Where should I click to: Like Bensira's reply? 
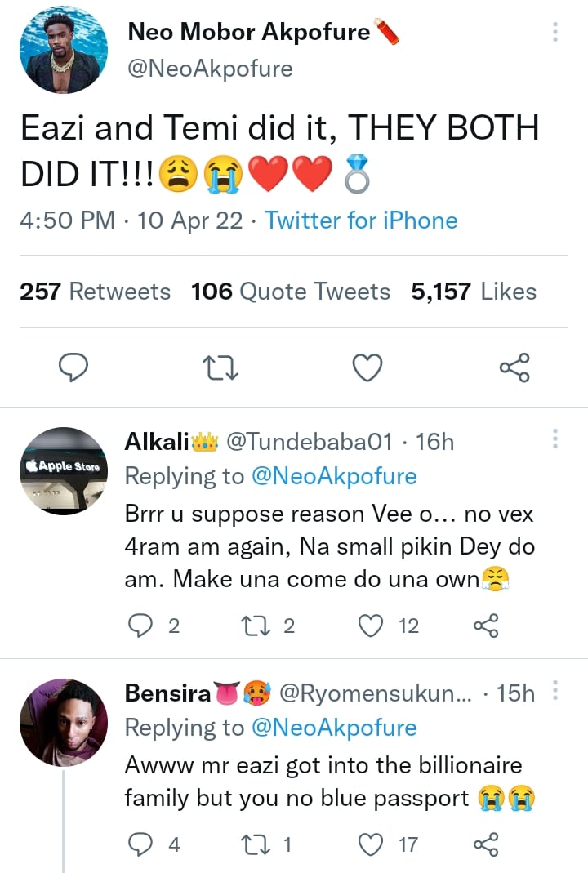click(x=372, y=844)
